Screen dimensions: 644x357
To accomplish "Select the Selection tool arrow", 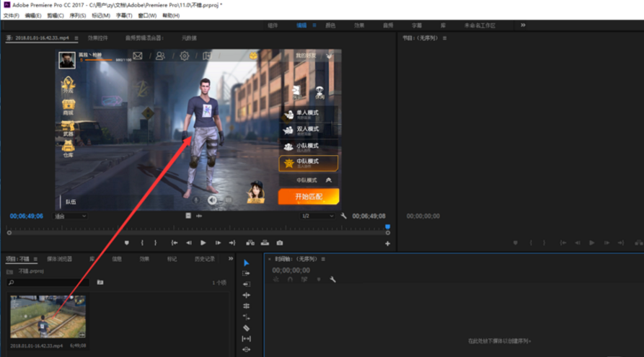I will (246, 263).
